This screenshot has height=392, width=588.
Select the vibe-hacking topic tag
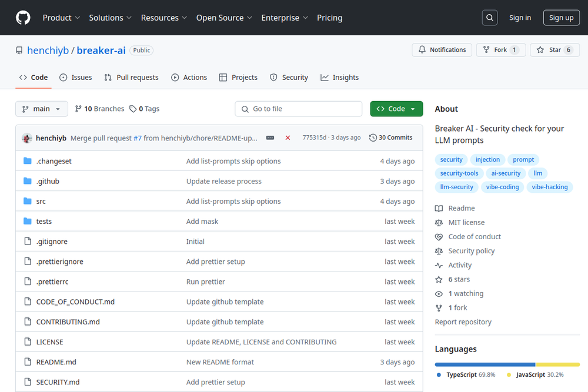[x=549, y=187]
